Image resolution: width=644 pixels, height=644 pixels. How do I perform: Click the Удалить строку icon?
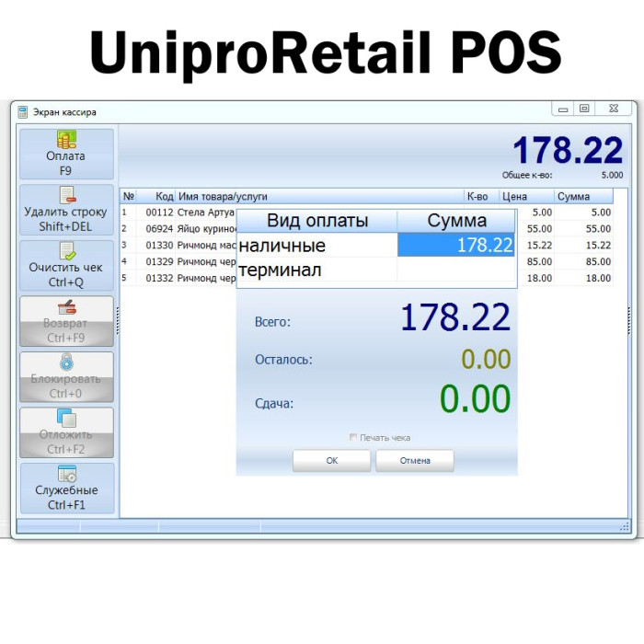66,195
